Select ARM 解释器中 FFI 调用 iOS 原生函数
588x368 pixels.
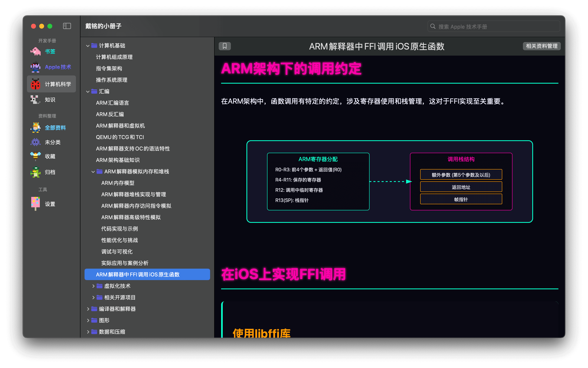147,274
